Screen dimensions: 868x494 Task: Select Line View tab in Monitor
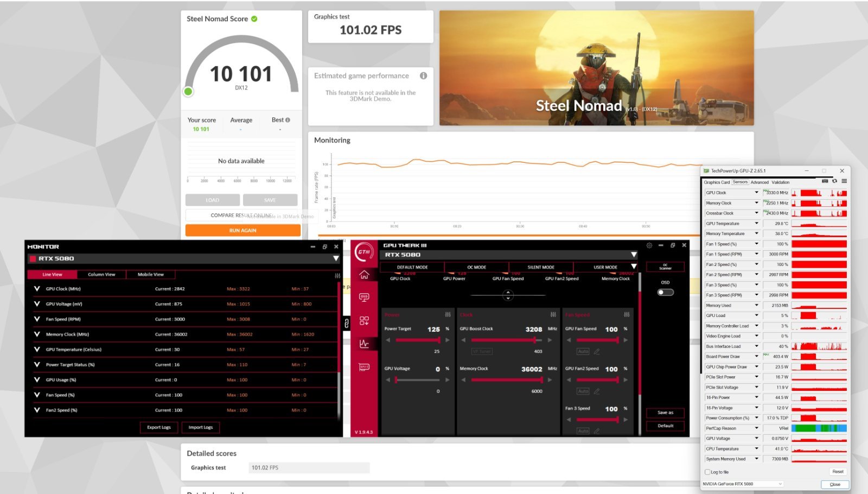[52, 275]
